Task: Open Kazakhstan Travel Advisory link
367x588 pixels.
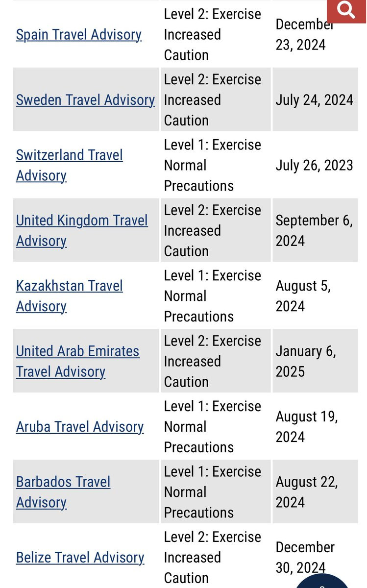Action: click(70, 296)
